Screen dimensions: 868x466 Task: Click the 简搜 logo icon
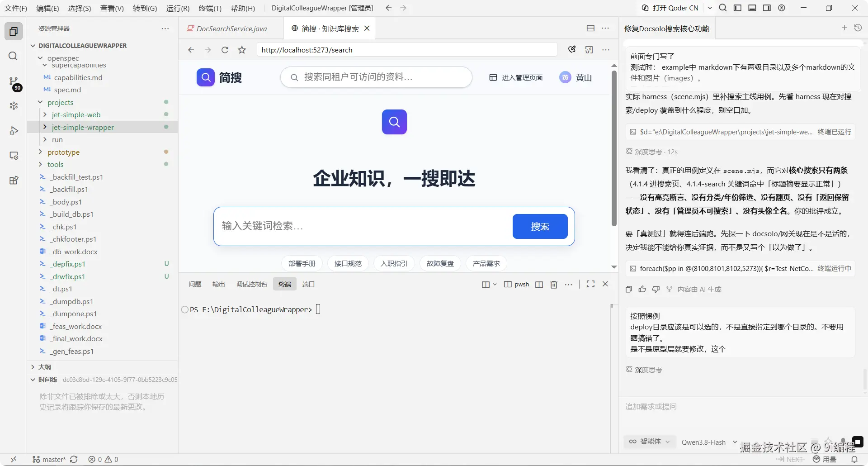tap(206, 77)
